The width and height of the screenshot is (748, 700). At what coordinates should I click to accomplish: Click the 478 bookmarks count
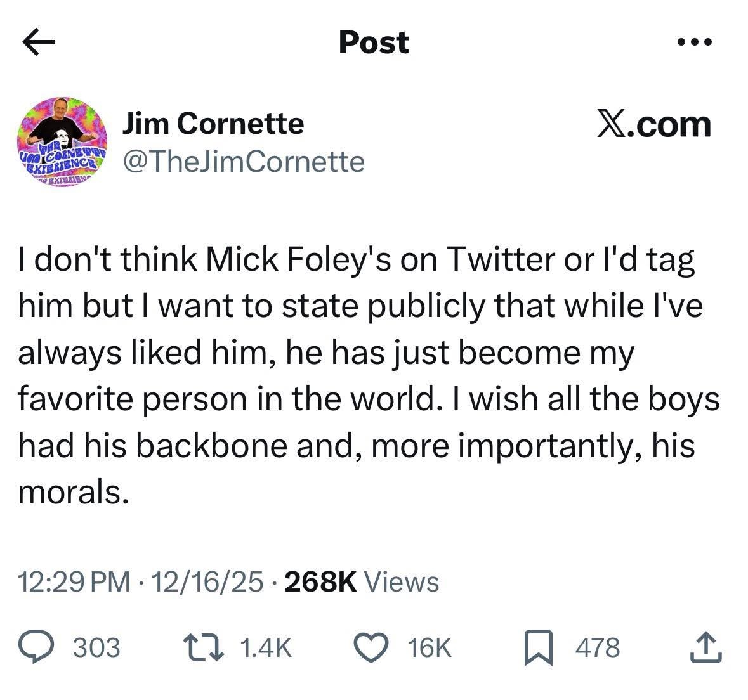[597, 648]
